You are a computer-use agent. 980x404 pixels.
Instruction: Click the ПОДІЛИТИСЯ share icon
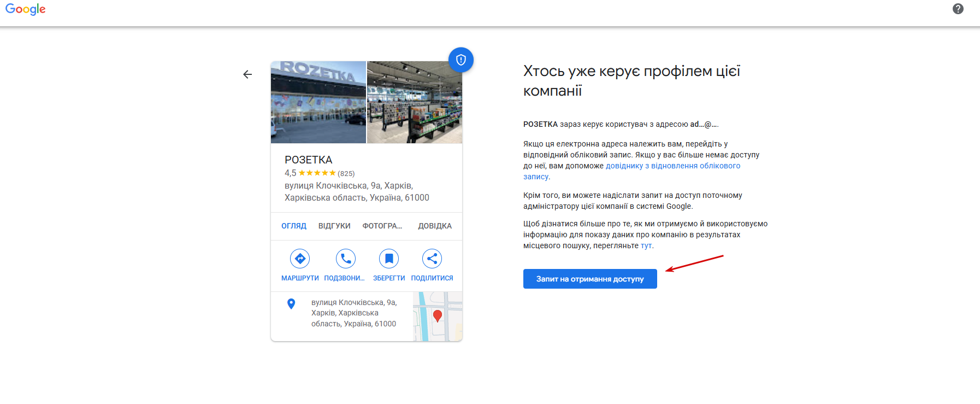point(432,259)
